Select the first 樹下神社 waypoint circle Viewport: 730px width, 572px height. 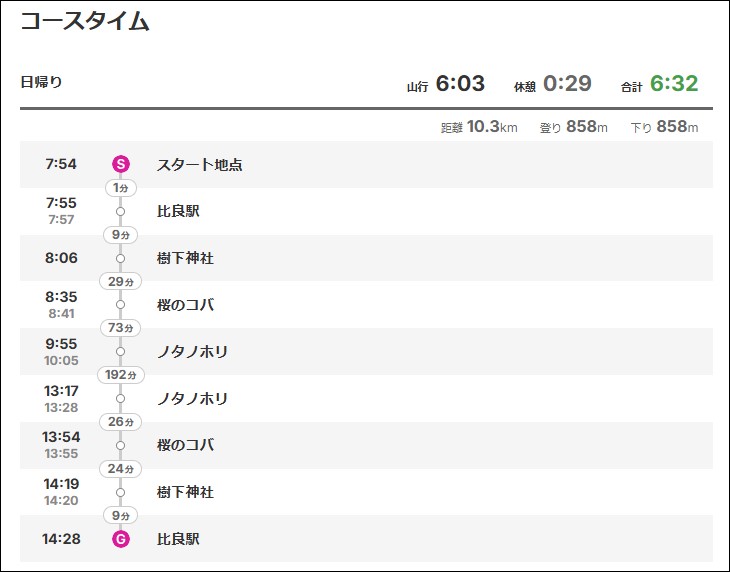[x=121, y=258]
